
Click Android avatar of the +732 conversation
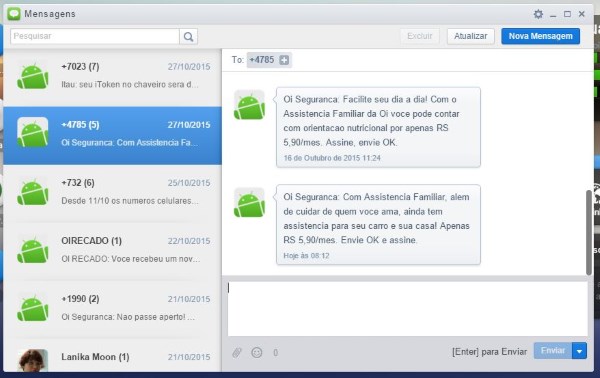tap(33, 192)
